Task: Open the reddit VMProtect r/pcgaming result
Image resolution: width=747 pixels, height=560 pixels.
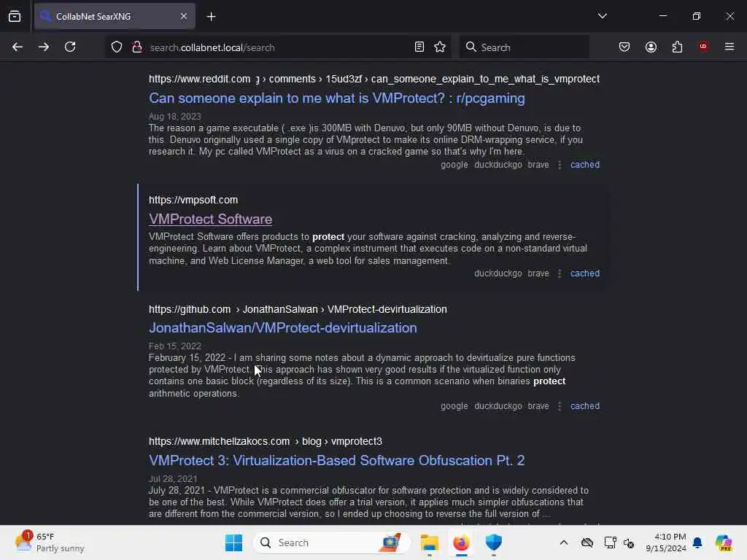Action: (x=337, y=98)
